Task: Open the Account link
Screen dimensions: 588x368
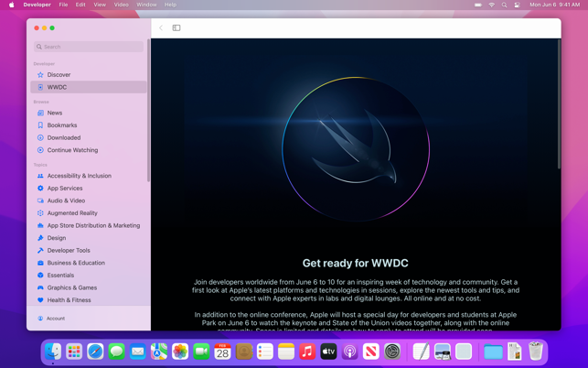Action: (x=55, y=319)
